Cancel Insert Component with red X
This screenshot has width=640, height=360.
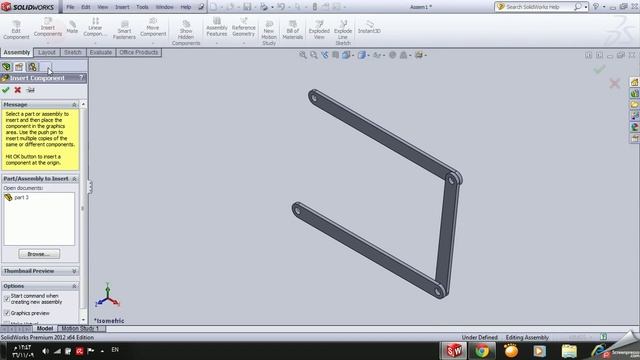(18, 90)
